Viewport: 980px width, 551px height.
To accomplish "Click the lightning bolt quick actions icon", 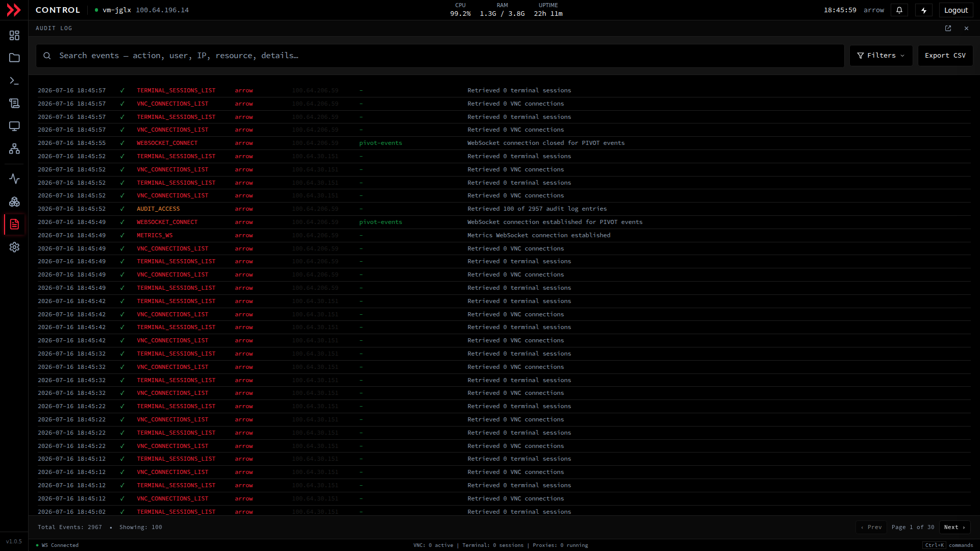I will click(924, 10).
